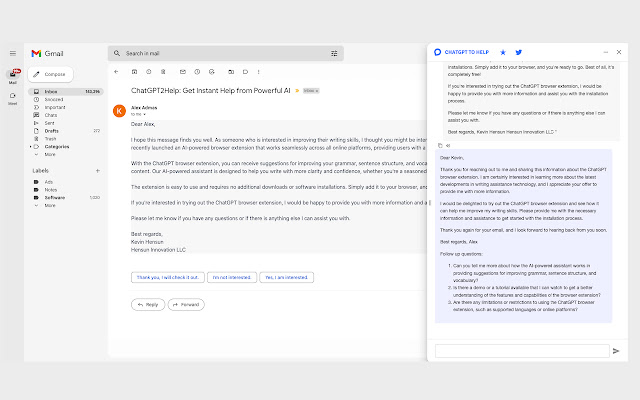
Task: Go back to inbox using back arrow
Action: click(116, 72)
